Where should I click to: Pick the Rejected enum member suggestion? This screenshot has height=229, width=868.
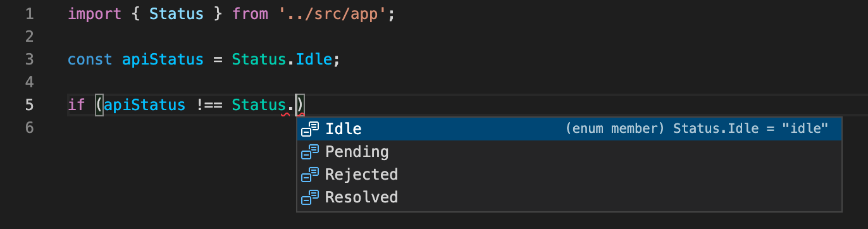pyautogui.click(x=569, y=175)
